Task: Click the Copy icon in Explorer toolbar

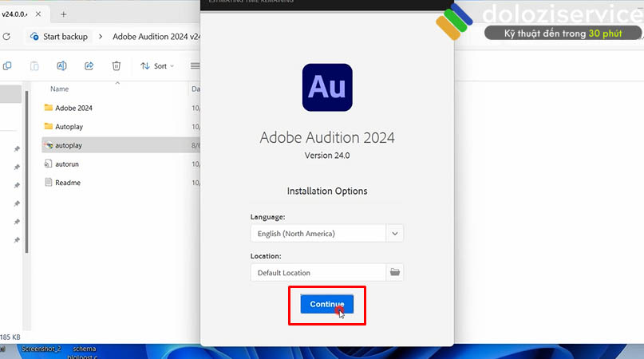Action: coord(7,66)
